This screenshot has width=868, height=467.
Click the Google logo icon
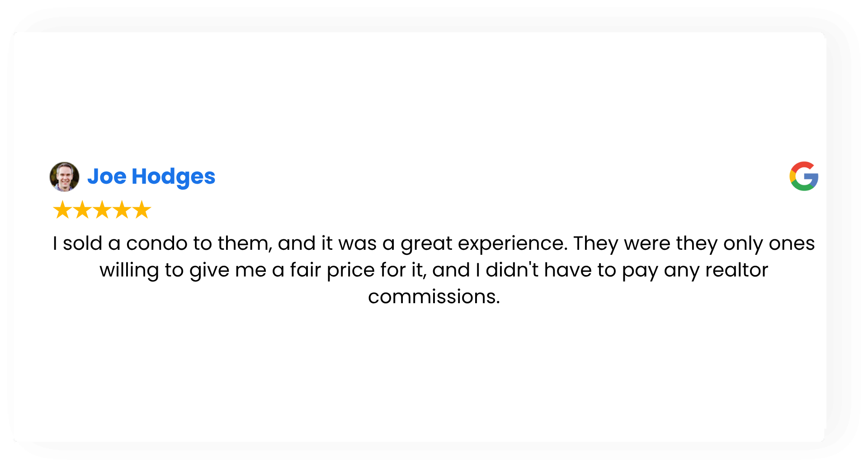804,176
